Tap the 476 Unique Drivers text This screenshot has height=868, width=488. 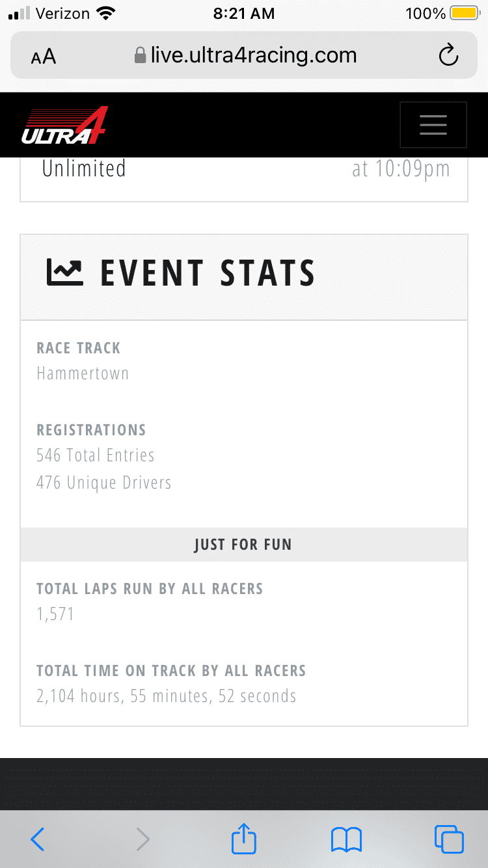tap(104, 483)
